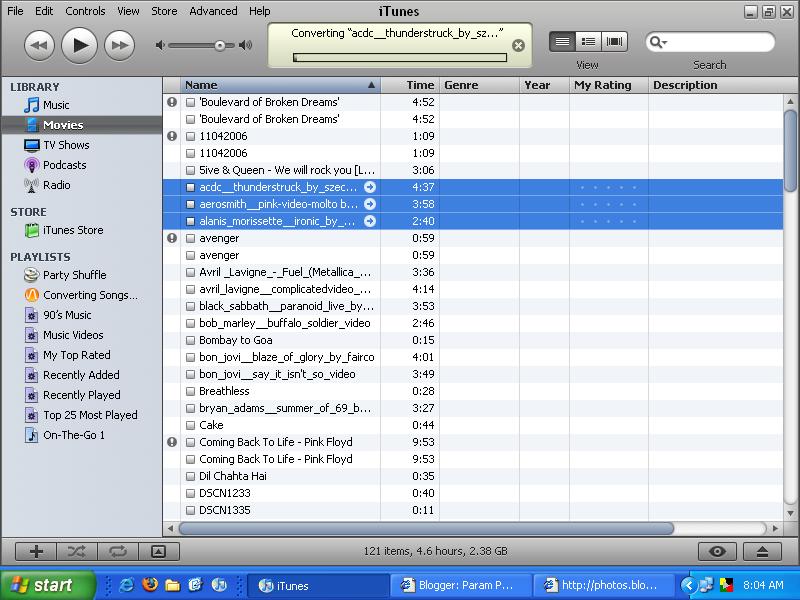Screen dimensions: 800x600
Task: Skip ahead with the Next track button
Action: point(119,45)
